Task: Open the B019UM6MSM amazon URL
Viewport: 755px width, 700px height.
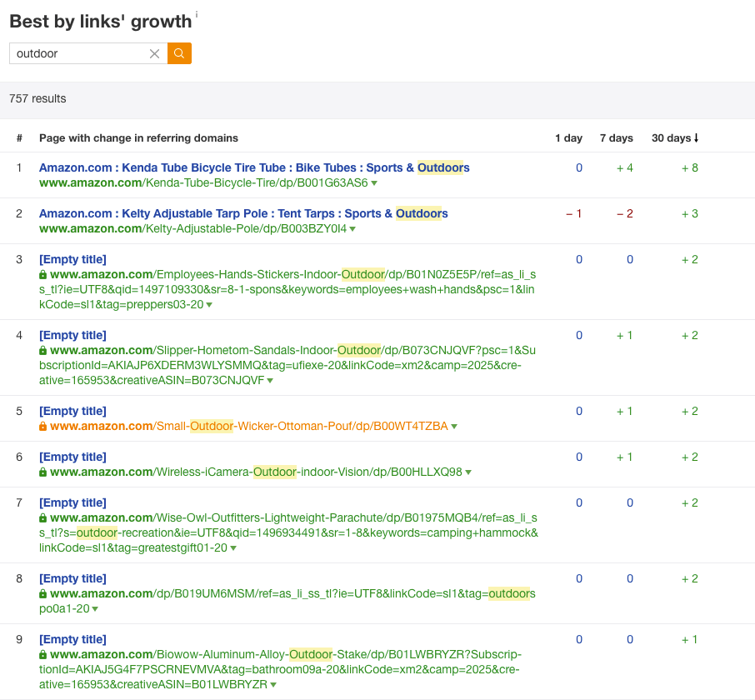Action: click(x=287, y=601)
